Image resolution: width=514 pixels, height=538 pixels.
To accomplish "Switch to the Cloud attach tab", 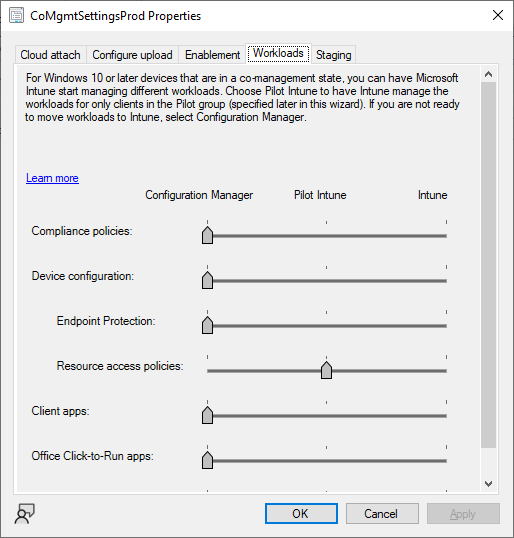I will point(50,55).
